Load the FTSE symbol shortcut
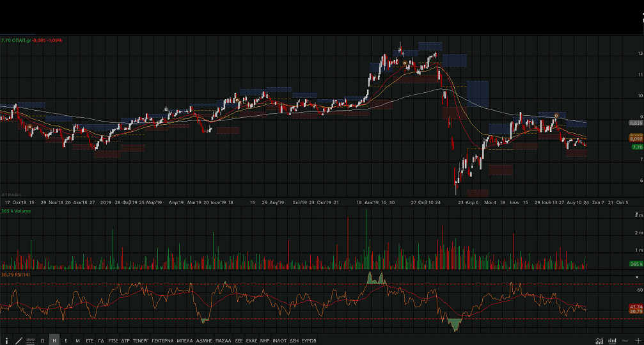This screenshot has height=345, width=644. pyautogui.click(x=113, y=341)
